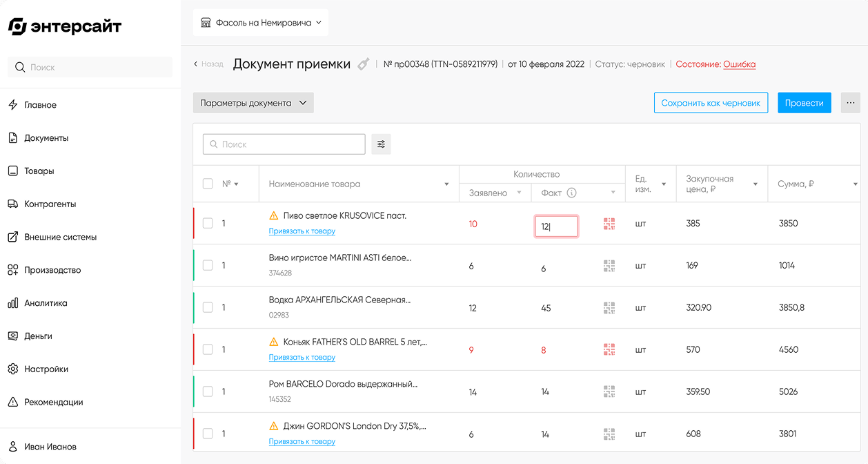Select checkbox for Водка АРХАНГЕЛЬСКАЯ row
Screen dimensions: 868x464
coord(208,308)
